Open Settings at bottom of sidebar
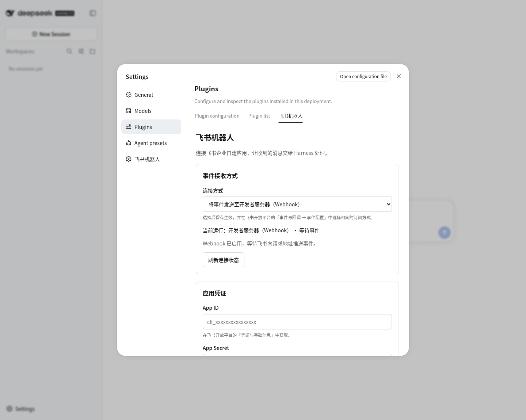 [x=21, y=409]
